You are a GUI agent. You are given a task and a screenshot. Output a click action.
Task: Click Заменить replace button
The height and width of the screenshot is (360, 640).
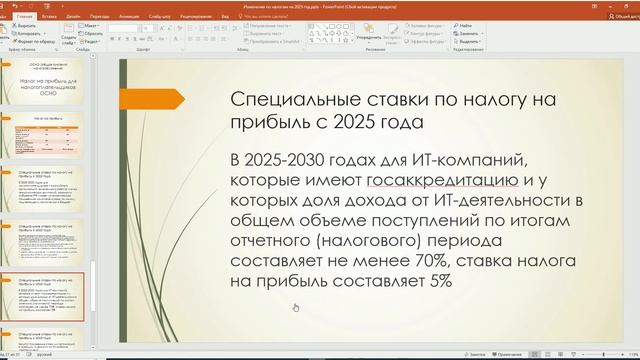[x=466, y=33]
